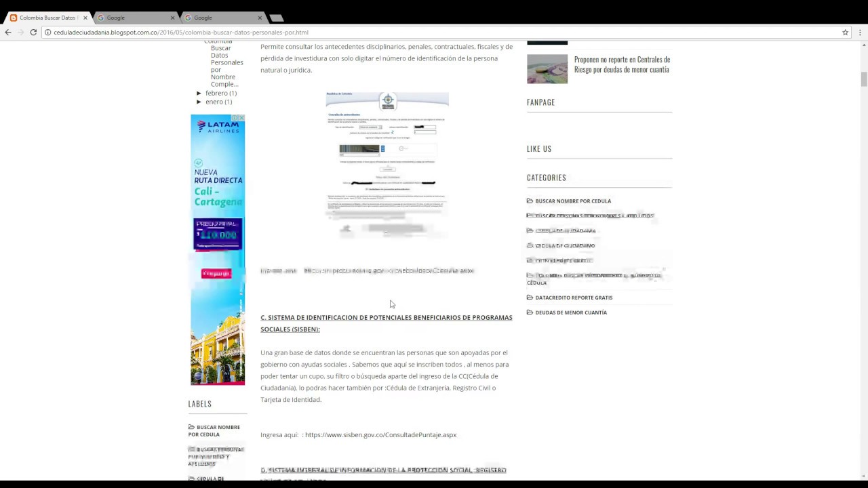868x488 pixels.
Task: Open BUSCAR NOMBRE POR CEDULA under Labels
Action: coord(214,430)
